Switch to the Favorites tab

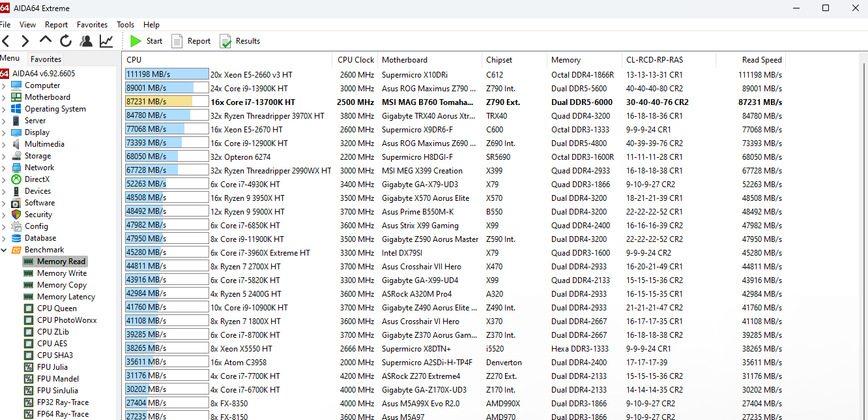(x=46, y=59)
